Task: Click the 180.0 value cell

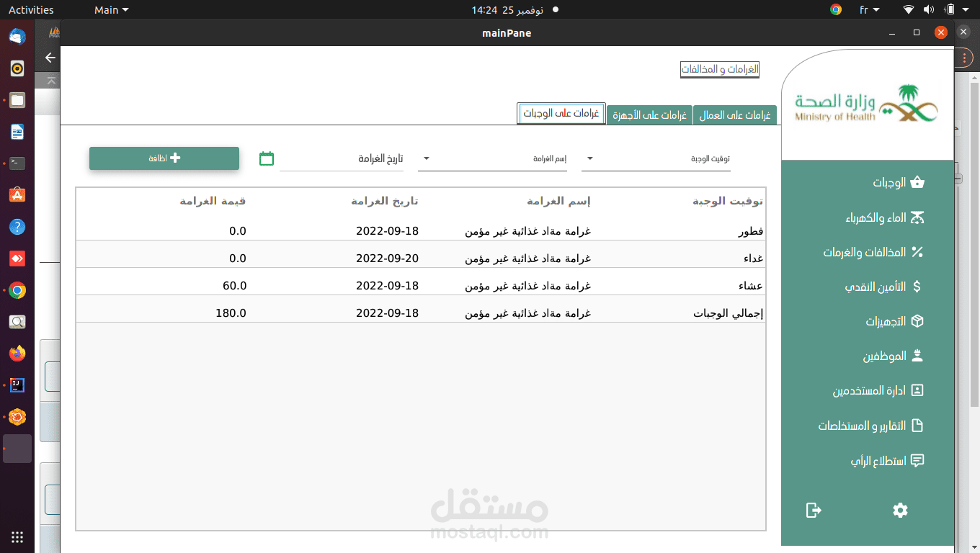Action: pyautogui.click(x=231, y=313)
